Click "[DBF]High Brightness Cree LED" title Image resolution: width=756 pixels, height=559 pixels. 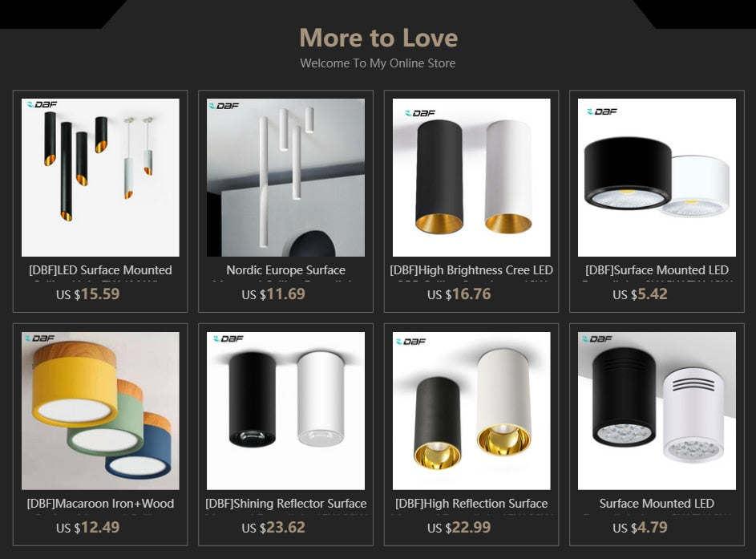471,270
